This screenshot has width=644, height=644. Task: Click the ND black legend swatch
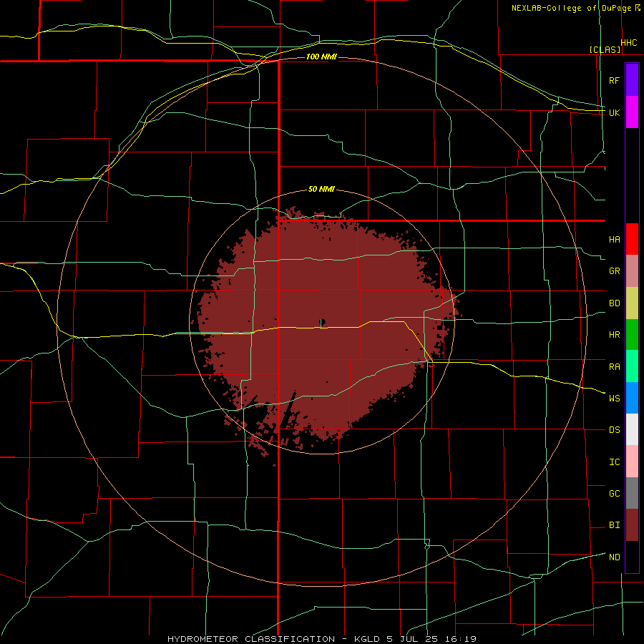coord(632,557)
